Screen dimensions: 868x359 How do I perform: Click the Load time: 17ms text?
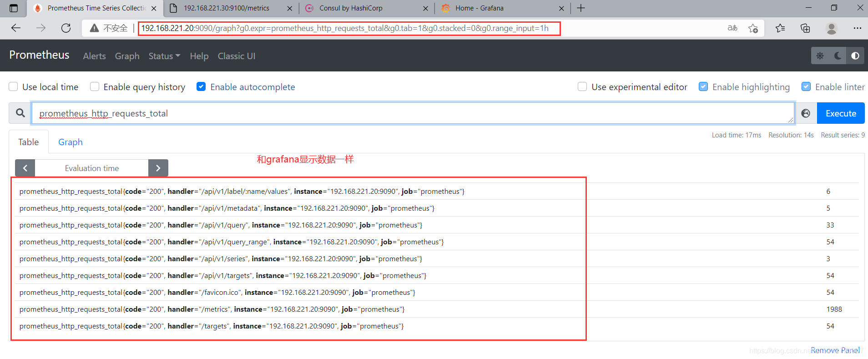click(737, 135)
